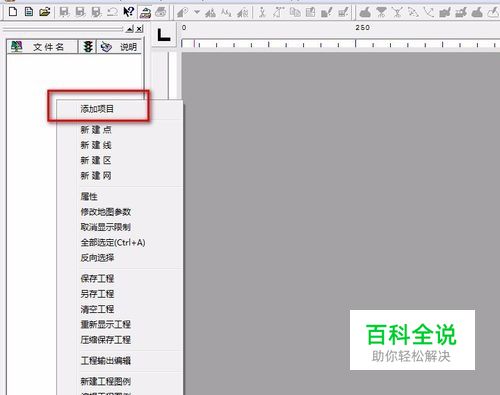Choose 添加项目 from the context menu
Screen dimensions: 500x395
97,109
